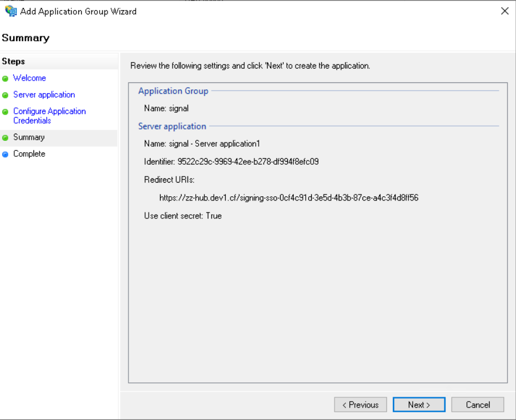516x420 pixels.
Task: Click the green bullet beside Server application step
Action: tap(5, 95)
